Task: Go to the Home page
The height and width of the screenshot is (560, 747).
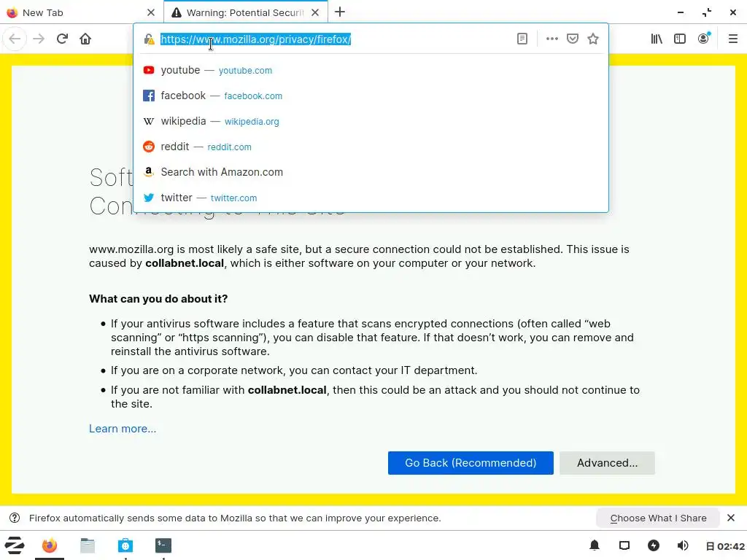Action: pyautogui.click(x=85, y=39)
